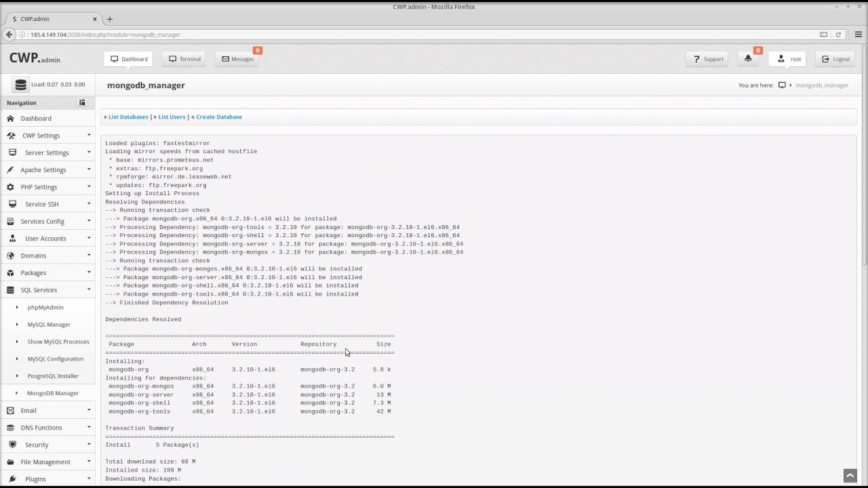
Task: Click mongodb_manager breadcrumb text
Action: coord(822,85)
